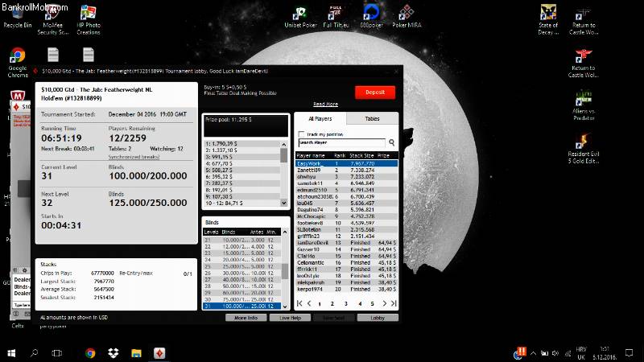
Task: Click the red Deposit button
Action: (x=375, y=93)
